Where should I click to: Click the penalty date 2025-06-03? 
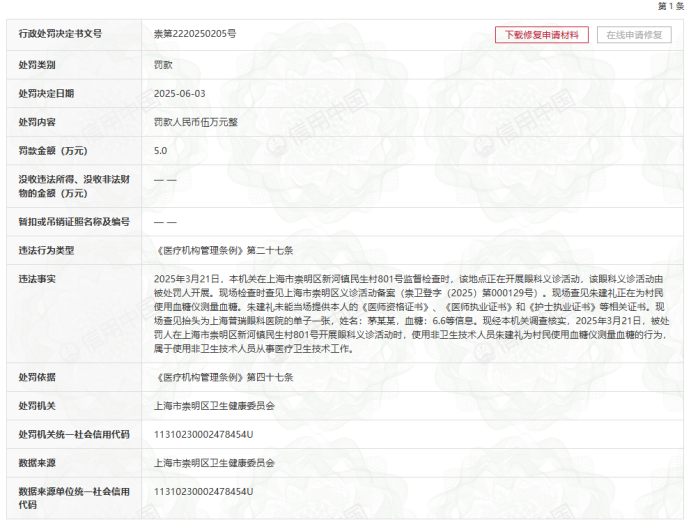(x=180, y=94)
